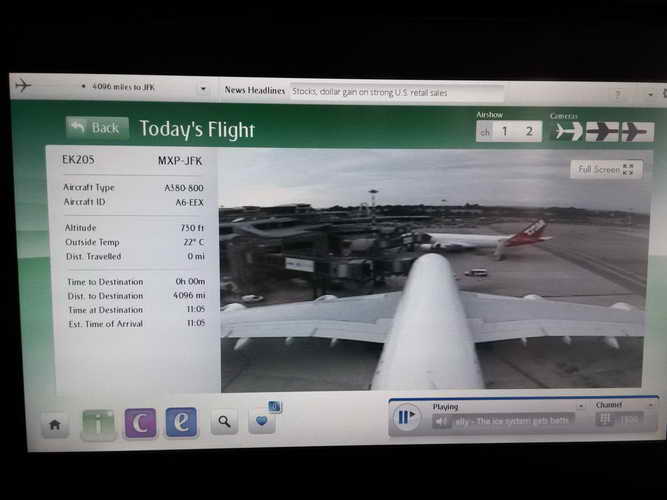Tap the 'Outside Temp' label
The height and width of the screenshot is (500, 667).
(x=92, y=242)
